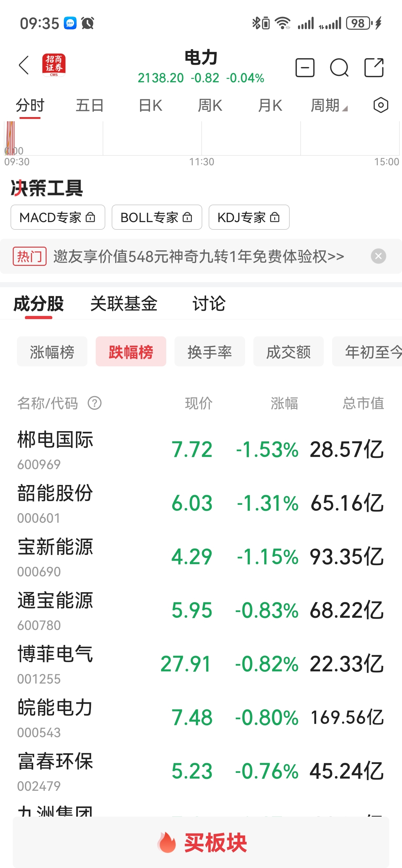Tap 28.57亿 market cap value
Image resolution: width=402 pixels, height=868 pixels.
pyautogui.click(x=347, y=450)
